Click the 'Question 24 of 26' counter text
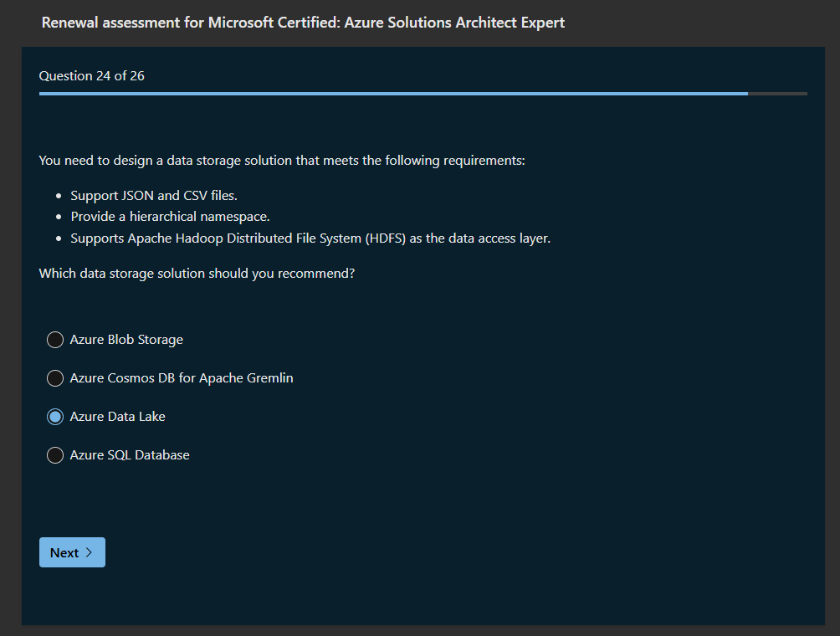The image size is (840, 636). tap(92, 76)
